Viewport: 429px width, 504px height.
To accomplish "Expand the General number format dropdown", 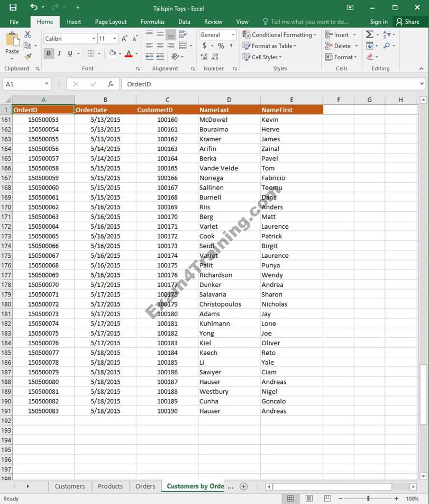I will pyautogui.click(x=233, y=35).
